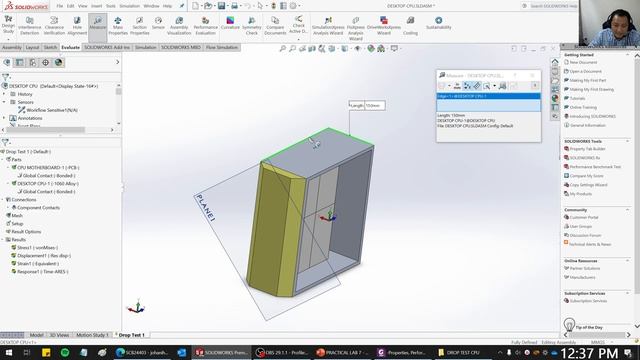This screenshot has width=640, height=360.
Task: Open the Discussion Forum link
Action: (585, 236)
